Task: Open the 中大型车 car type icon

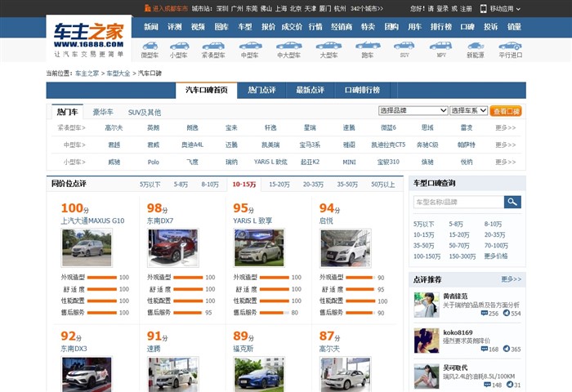Action: tap(289, 46)
